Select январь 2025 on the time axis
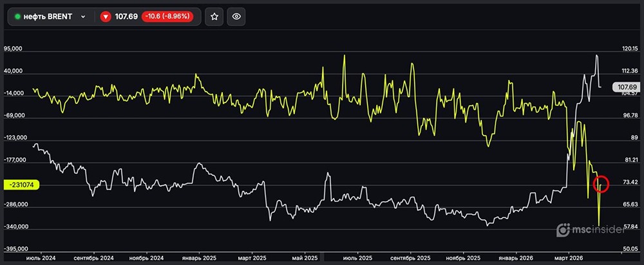 tap(200, 257)
